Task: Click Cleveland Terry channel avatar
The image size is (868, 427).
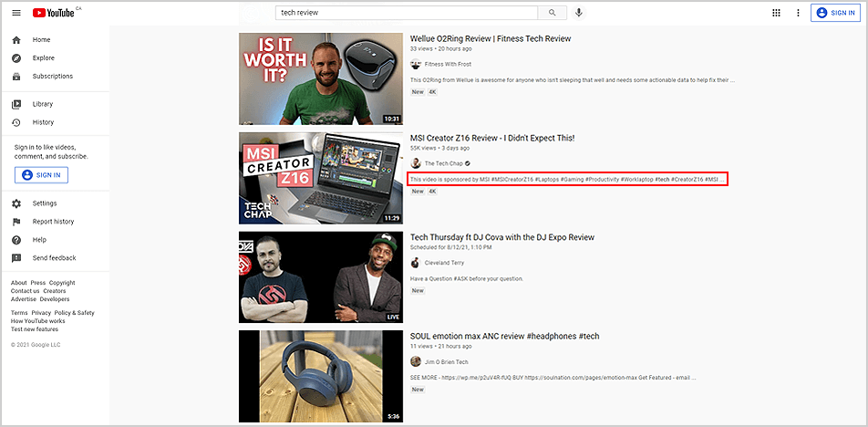Action: pos(416,263)
